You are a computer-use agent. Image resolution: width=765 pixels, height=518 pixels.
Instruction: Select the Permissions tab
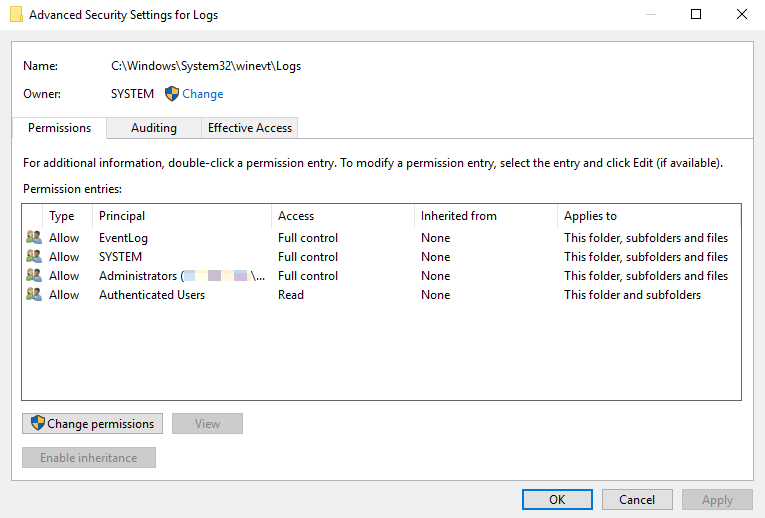coord(60,128)
